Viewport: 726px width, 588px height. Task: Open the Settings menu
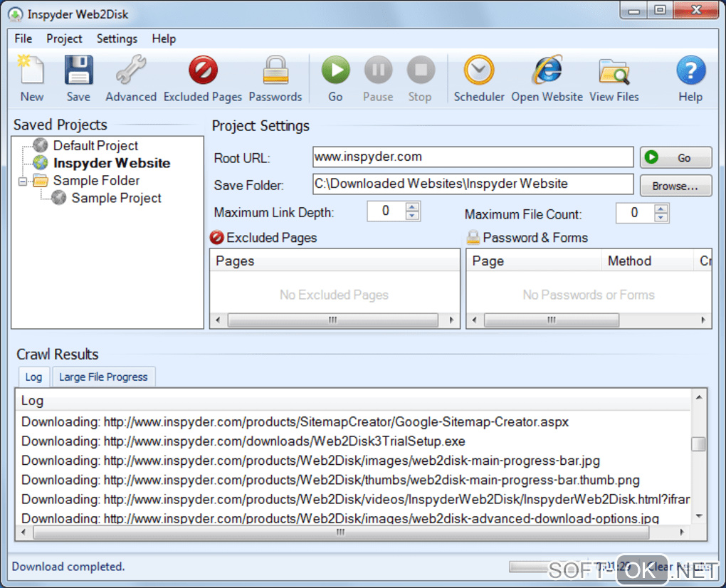117,39
